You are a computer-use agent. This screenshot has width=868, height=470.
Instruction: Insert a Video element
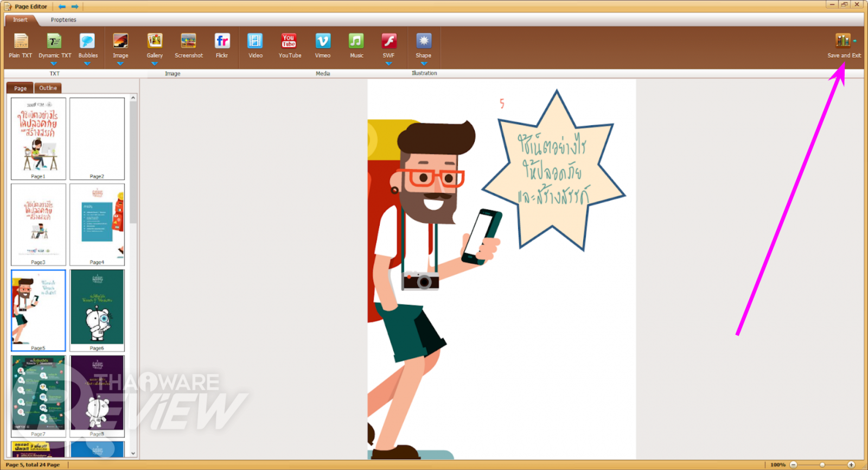[256, 46]
